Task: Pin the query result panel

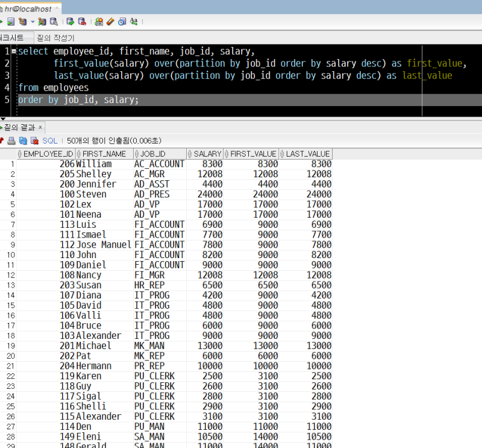Action: pos(2,140)
